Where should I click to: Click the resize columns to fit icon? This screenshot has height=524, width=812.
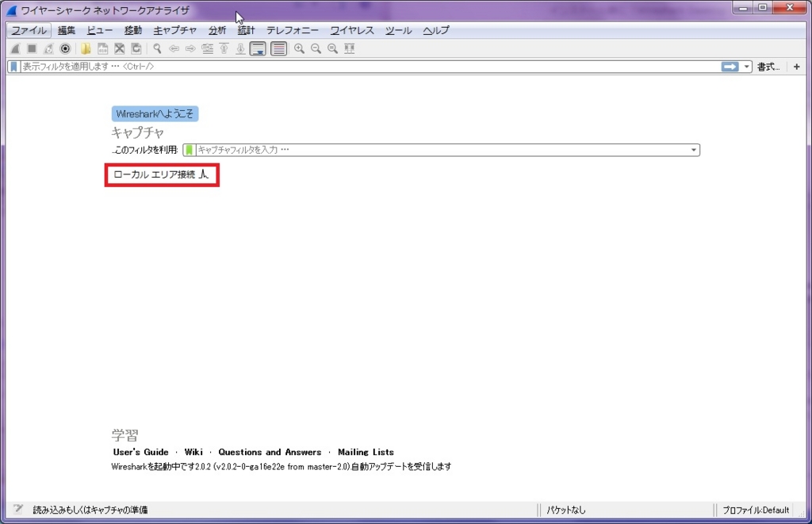pos(350,48)
